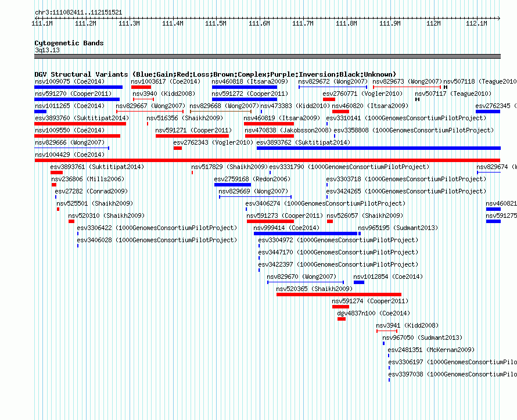
Task: Click the 112M ruler tick label
Action: coord(433,23)
